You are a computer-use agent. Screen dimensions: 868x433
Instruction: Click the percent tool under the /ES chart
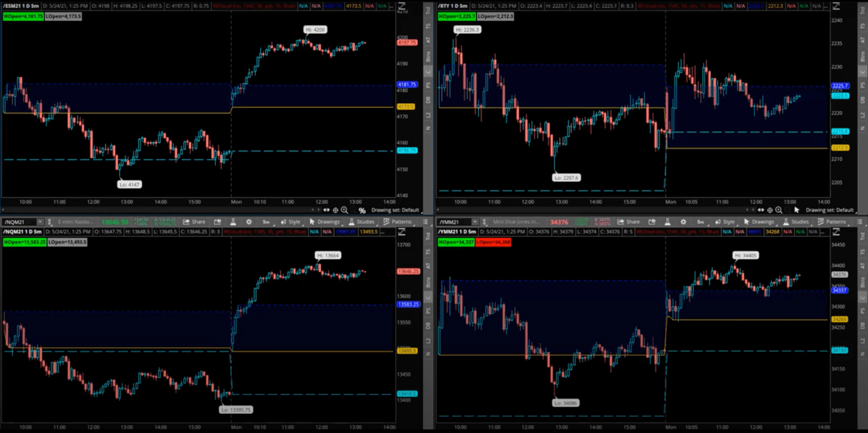[x=362, y=210]
